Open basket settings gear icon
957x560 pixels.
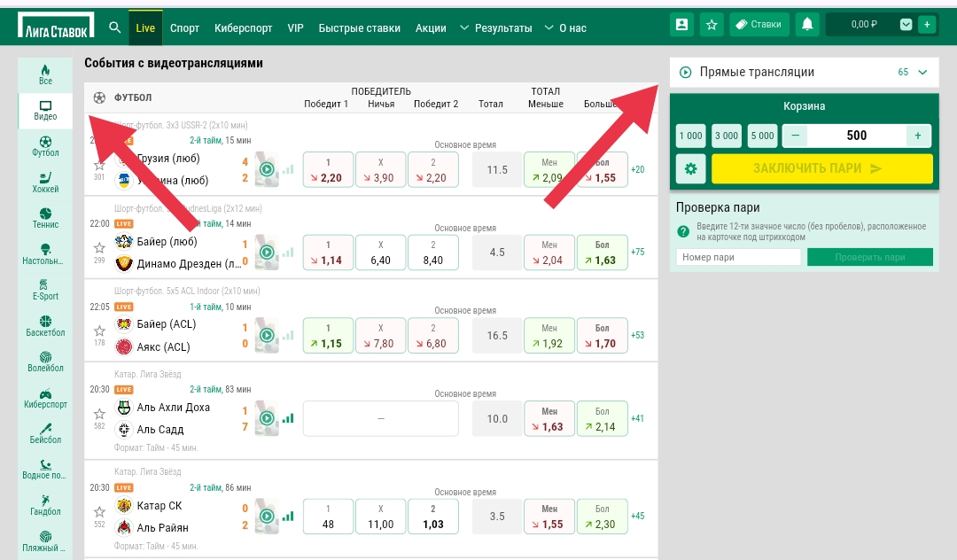pyautogui.click(x=690, y=168)
